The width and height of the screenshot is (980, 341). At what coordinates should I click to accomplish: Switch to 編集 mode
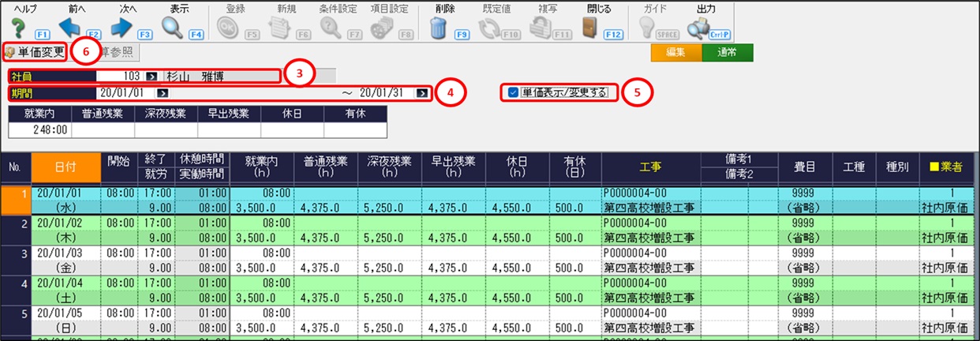coord(675,53)
